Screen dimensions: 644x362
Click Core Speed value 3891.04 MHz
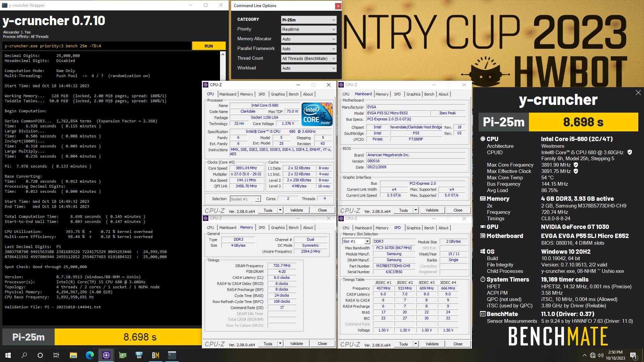(246, 168)
